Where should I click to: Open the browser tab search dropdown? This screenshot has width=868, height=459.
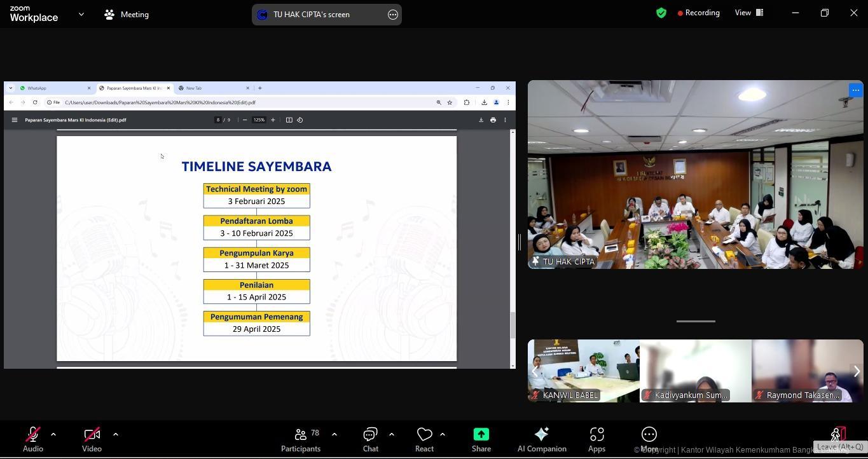pos(10,88)
